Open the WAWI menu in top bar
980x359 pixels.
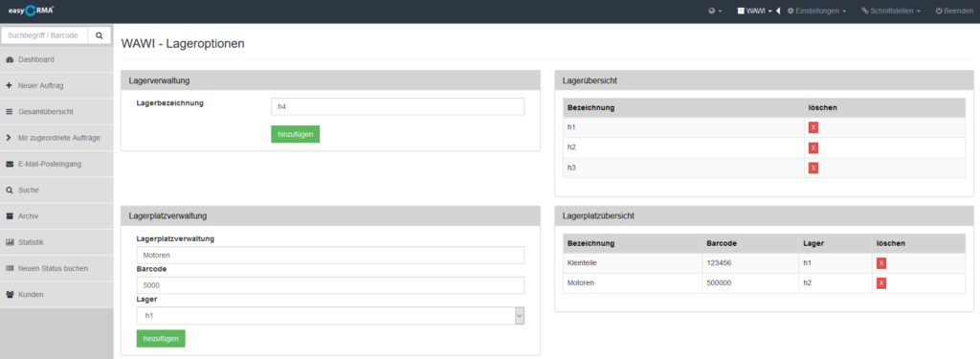click(755, 11)
